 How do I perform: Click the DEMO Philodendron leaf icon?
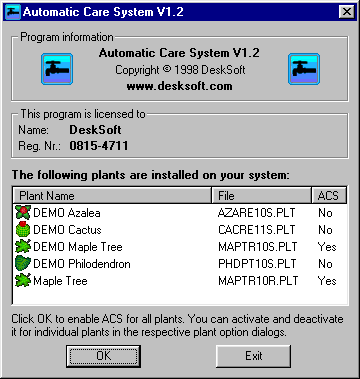point(23,264)
